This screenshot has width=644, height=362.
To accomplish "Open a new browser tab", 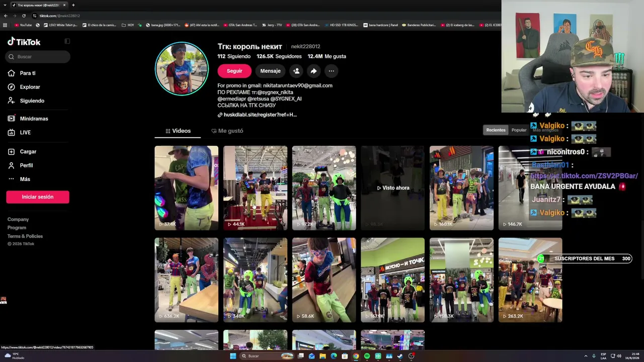I will click(x=73, y=5).
